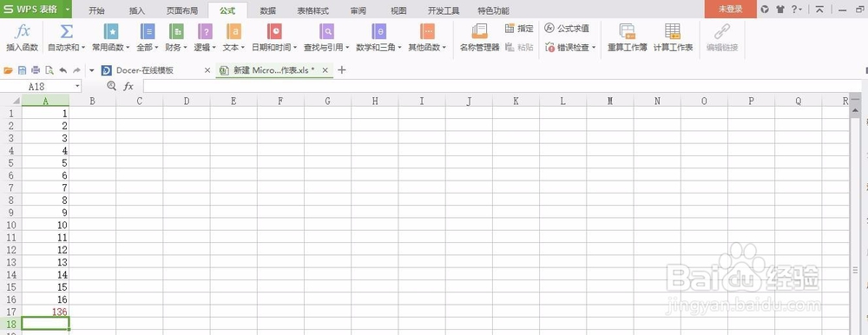This screenshot has height=335, width=868.
Task: Open the 插入函数 (Insert Function) dialog
Action: (23, 37)
